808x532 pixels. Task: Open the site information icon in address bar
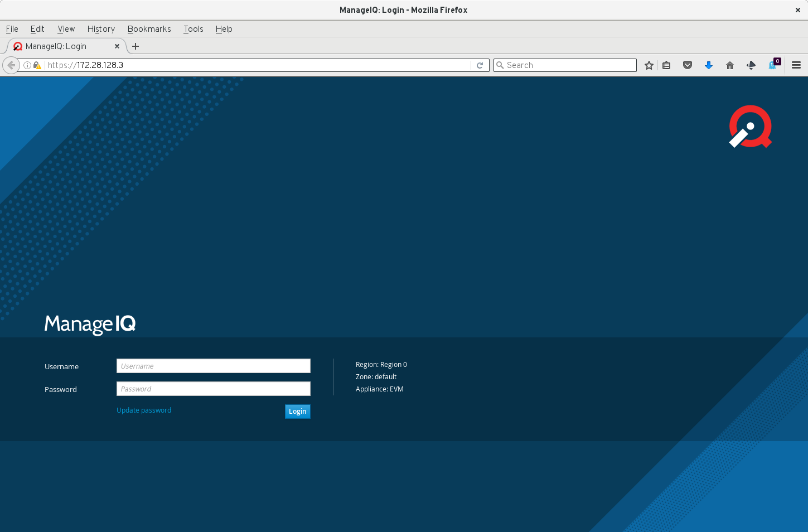(x=27, y=65)
